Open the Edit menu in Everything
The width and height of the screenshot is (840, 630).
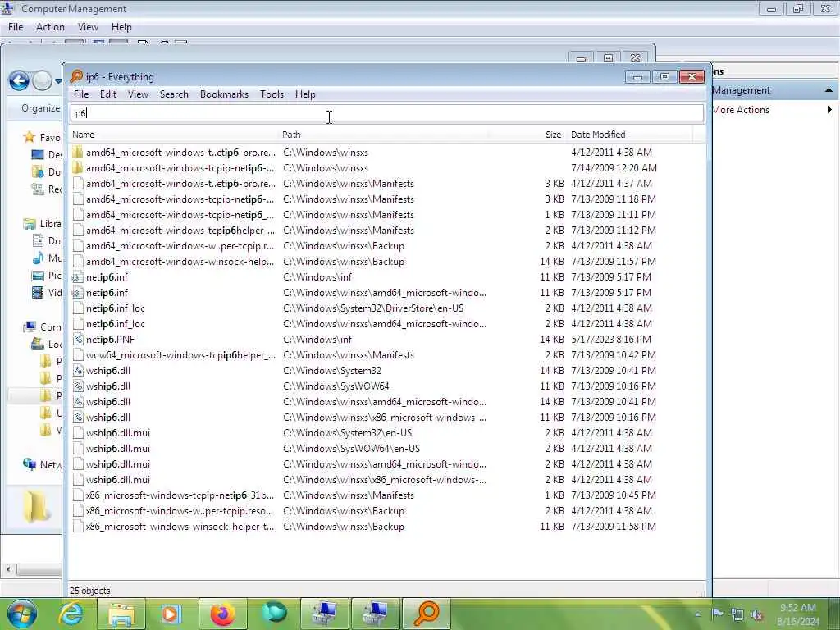point(107,94)
